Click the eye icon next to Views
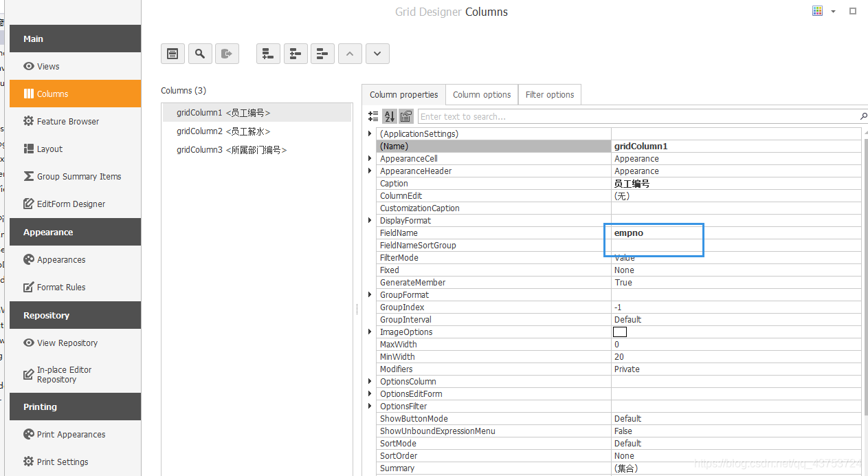The image size is (868, 476). (x=28, y=66)
